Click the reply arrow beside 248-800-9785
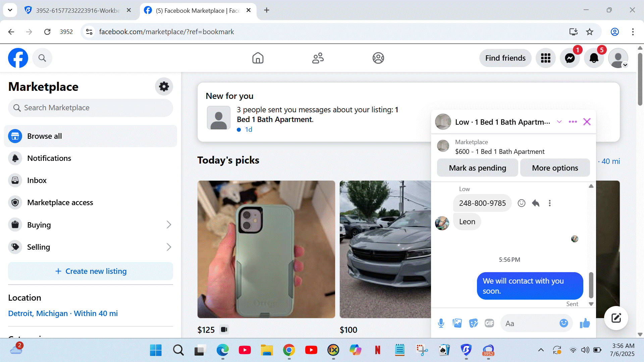Screen dimensions: 644x362 pyautogui.click(x=536, y=203)
